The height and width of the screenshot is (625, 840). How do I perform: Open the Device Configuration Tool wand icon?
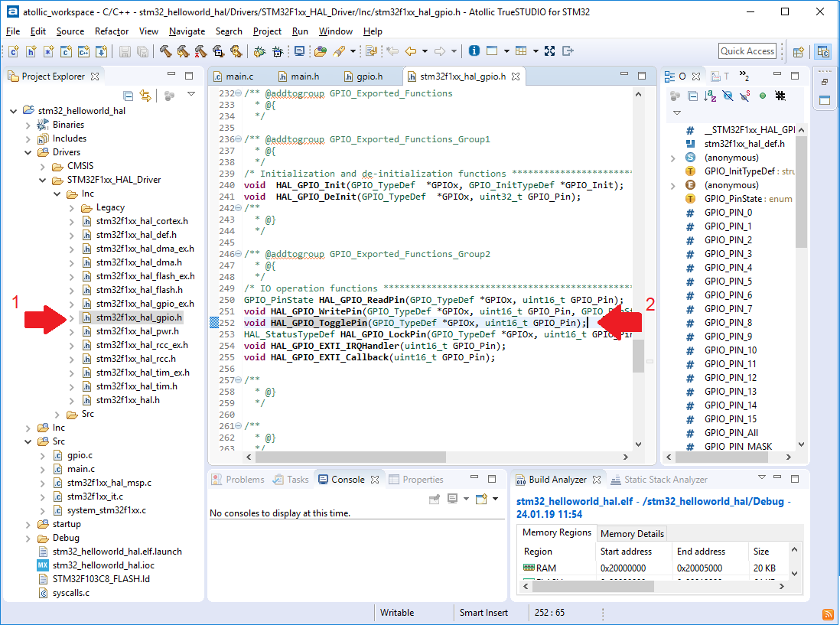coord(340,50)
